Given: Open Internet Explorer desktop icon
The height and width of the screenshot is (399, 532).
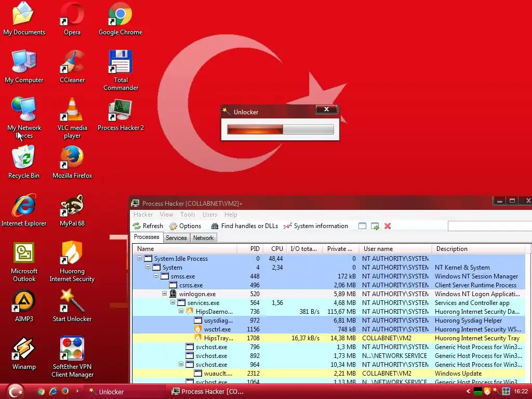Looking at the screenshot, I should (x=24, y=210).
